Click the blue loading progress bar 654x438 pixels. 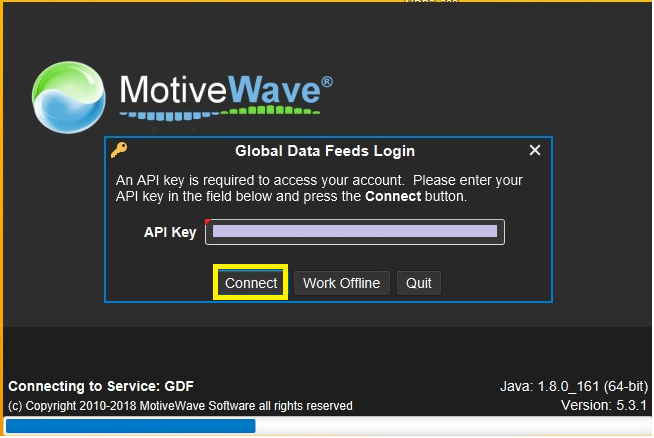131,426
